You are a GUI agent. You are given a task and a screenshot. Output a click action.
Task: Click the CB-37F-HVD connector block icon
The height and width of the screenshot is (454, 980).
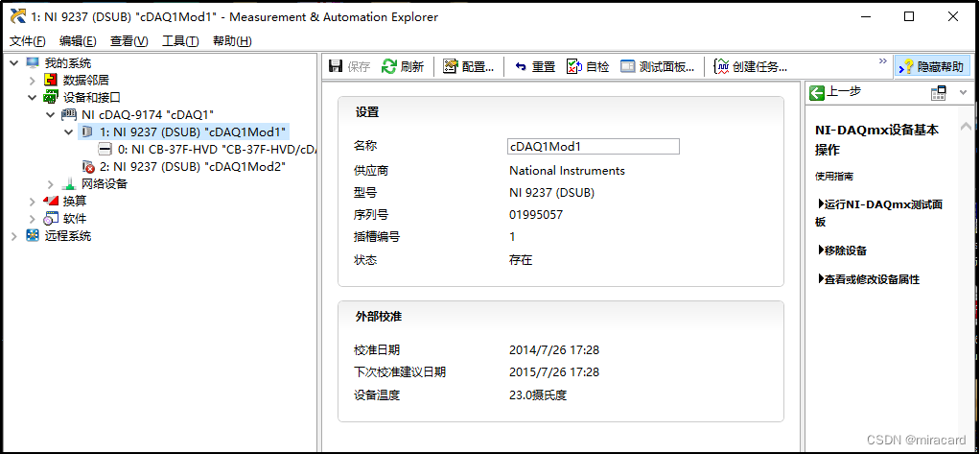105,150
